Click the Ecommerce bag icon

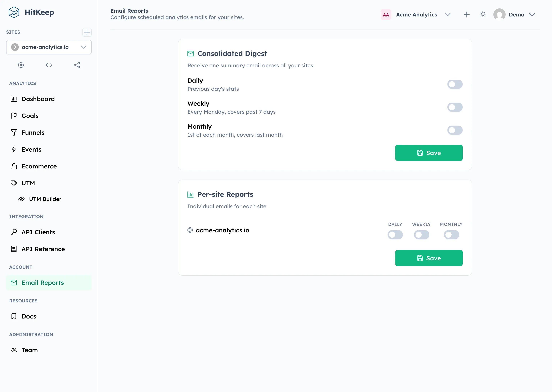[x=14, y=166]
